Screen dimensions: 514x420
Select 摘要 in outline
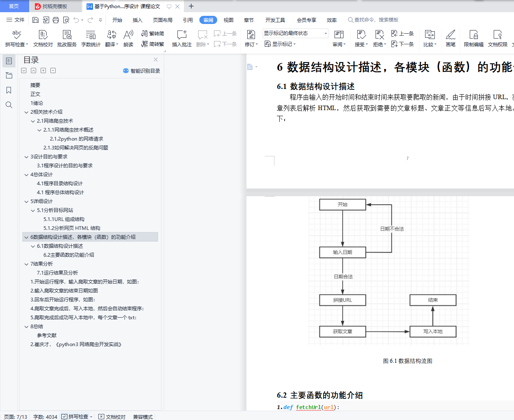(35, 85)
